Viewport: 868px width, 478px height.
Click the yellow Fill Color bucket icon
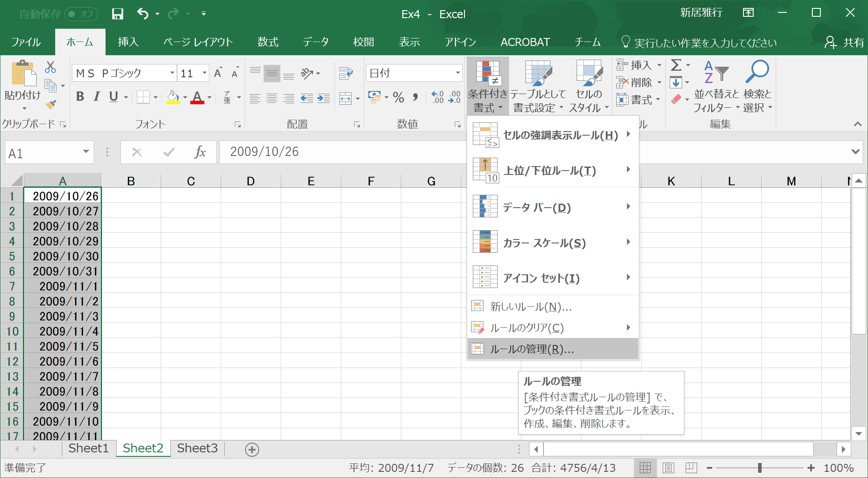pyautogui.click(x=173, y=97)
